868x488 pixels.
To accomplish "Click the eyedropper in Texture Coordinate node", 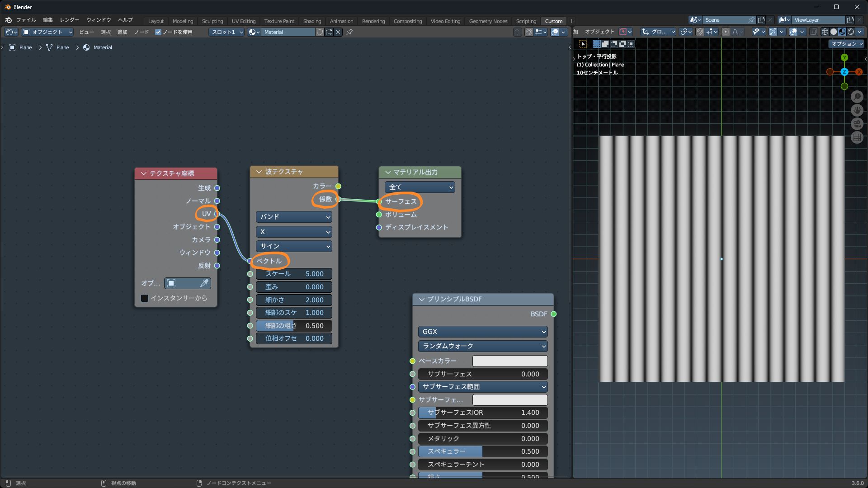I will (204, 283).
